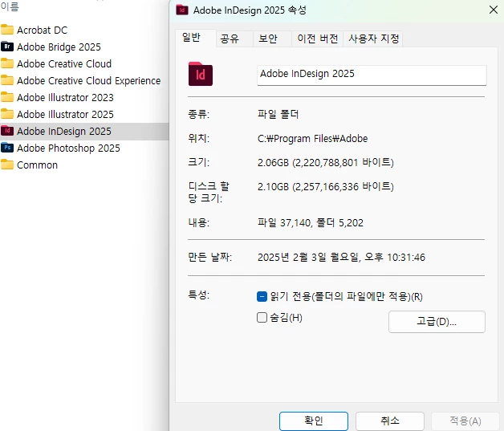Select the Adobe Illustrator 2023 folder name

pyautogui.click(x=65, y=97)
